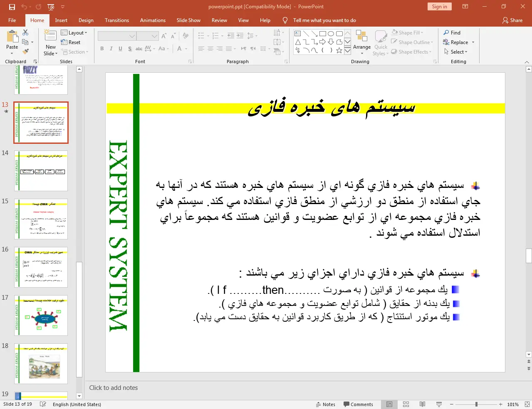This screenshot has height=409, width=532.
Task: Click the Align Left paragraph icon
Action: [201, 49]
